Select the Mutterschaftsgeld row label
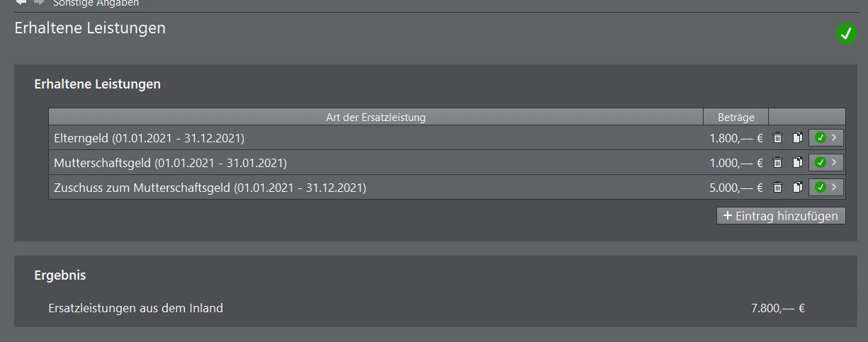The width and height of the screenshot is (868, 342). click(170, 163)
